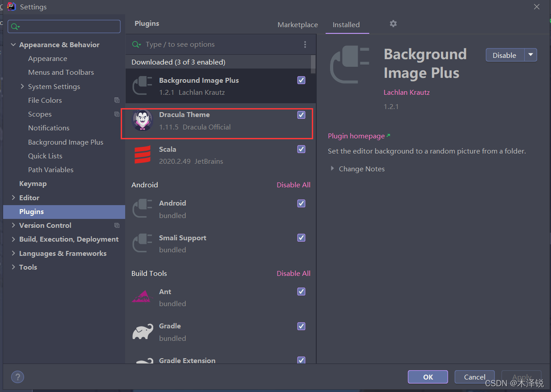This screenshot has width=551, height=392.
Task: Click the search magnifier in the plugin search
Action: 137,44
